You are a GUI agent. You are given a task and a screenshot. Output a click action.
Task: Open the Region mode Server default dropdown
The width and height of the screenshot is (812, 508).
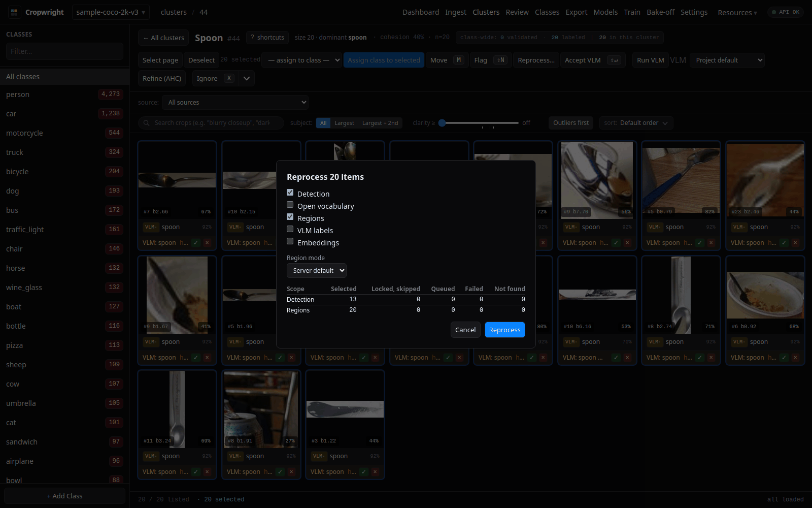[317, 270]
